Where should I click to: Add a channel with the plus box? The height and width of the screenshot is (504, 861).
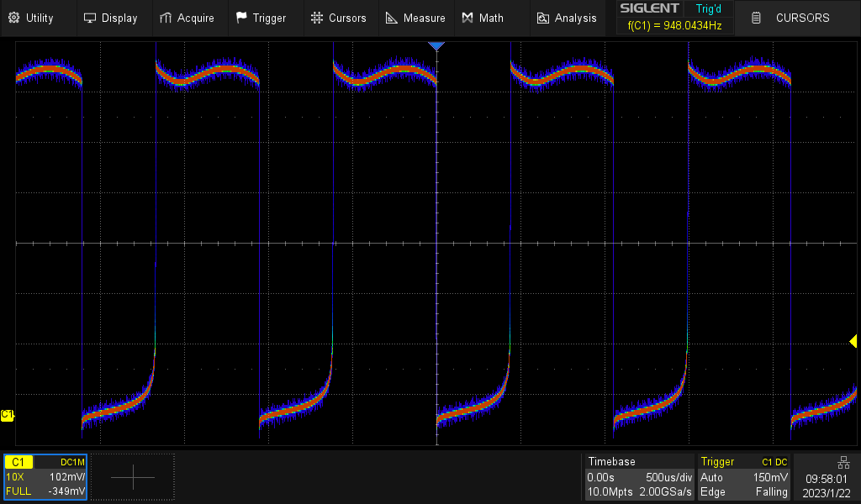[x=133, y=477]
